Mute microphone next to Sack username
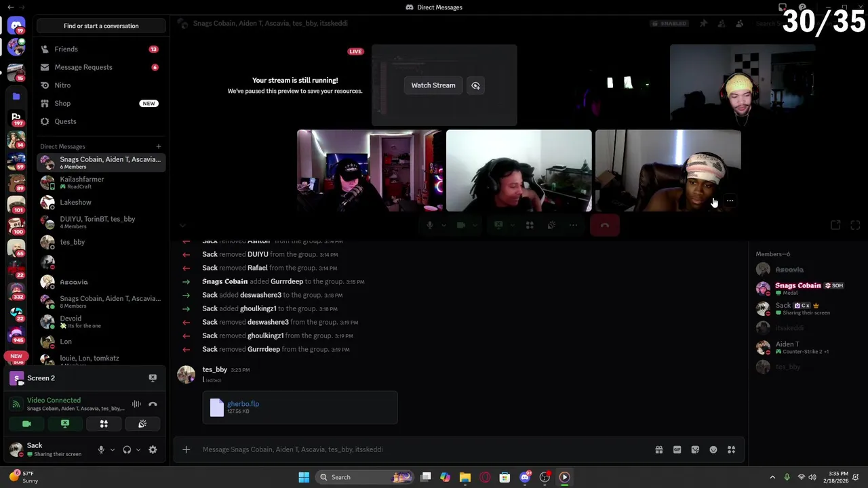 [101, 449]
